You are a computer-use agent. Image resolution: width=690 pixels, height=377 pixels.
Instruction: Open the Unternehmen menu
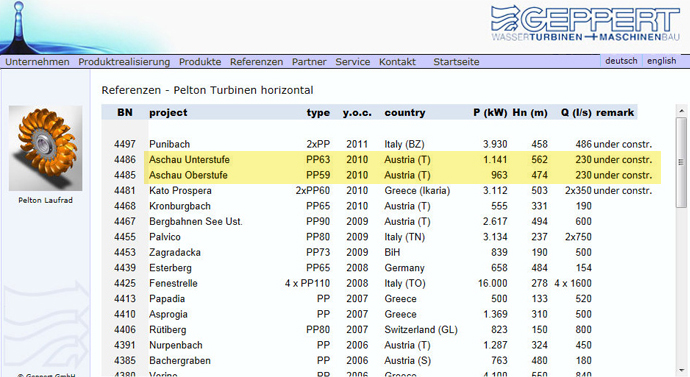37,62
